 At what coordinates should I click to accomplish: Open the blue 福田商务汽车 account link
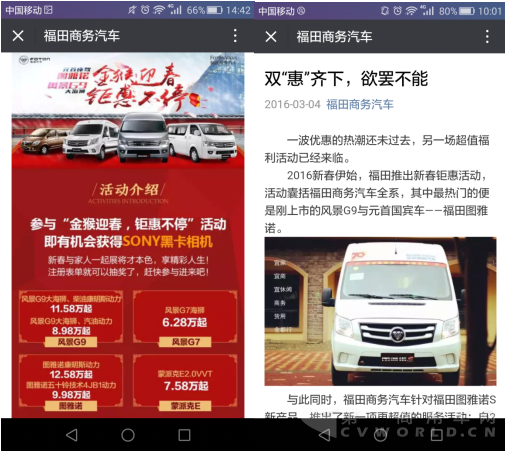coord(360,104)
